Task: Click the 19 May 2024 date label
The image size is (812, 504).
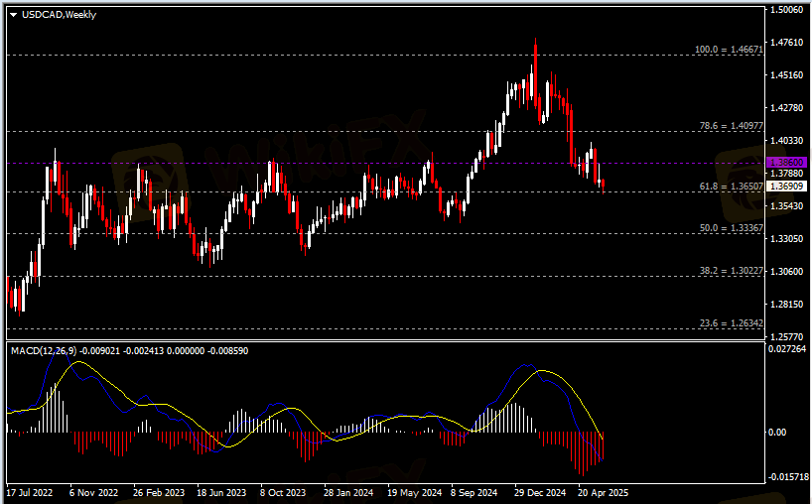Action: coord(414,493)
